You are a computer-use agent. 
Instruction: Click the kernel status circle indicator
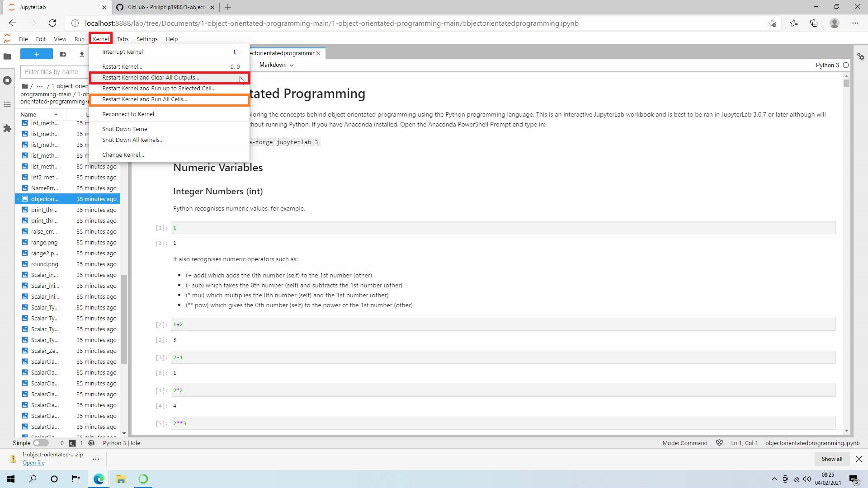click(846, 65)
